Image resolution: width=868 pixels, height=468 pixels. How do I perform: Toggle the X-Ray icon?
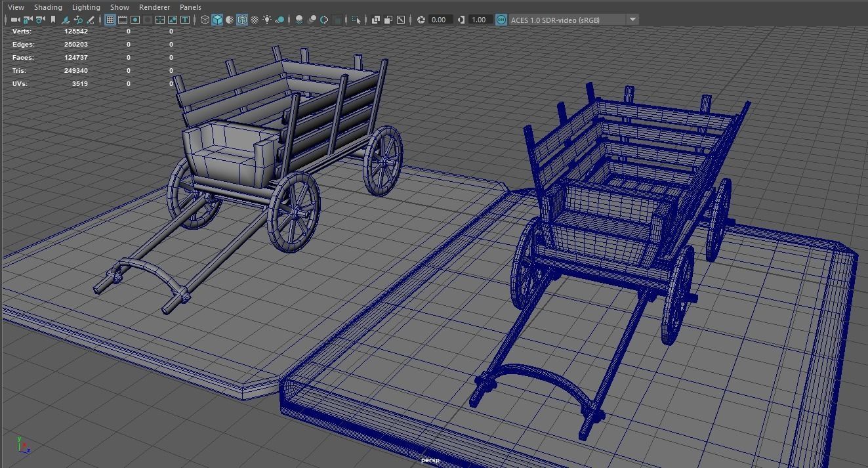click(376, 20)
